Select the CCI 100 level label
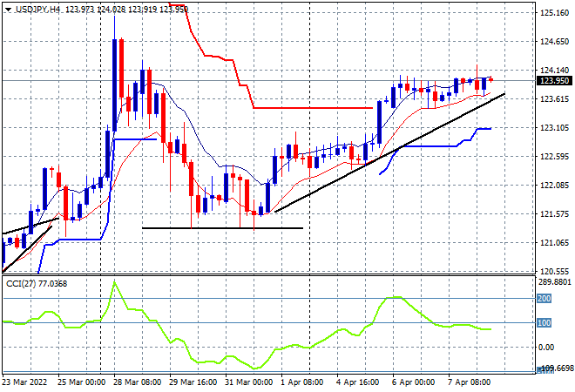The height and width of the screenshot is (392, 575). [545, 322]
